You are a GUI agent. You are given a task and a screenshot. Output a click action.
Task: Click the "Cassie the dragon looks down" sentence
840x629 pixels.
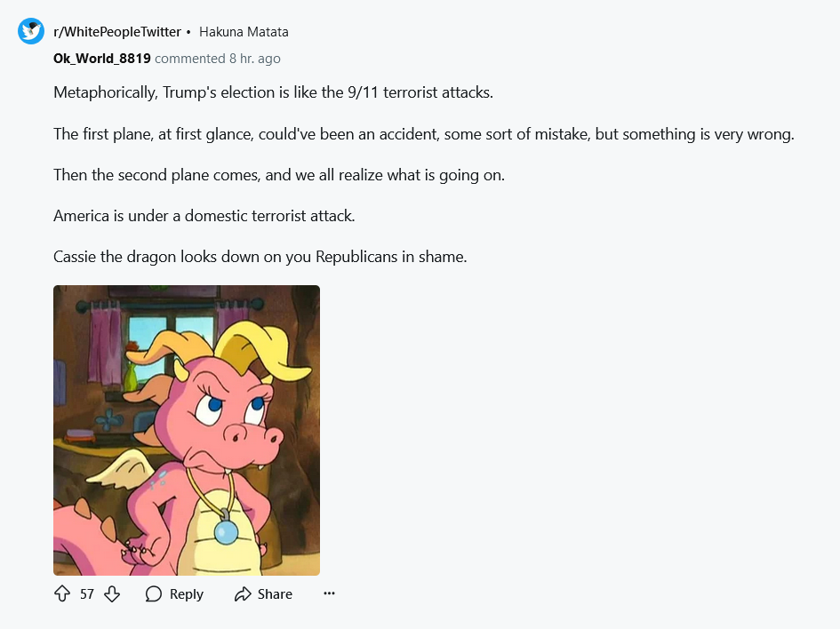coord(260,257)
